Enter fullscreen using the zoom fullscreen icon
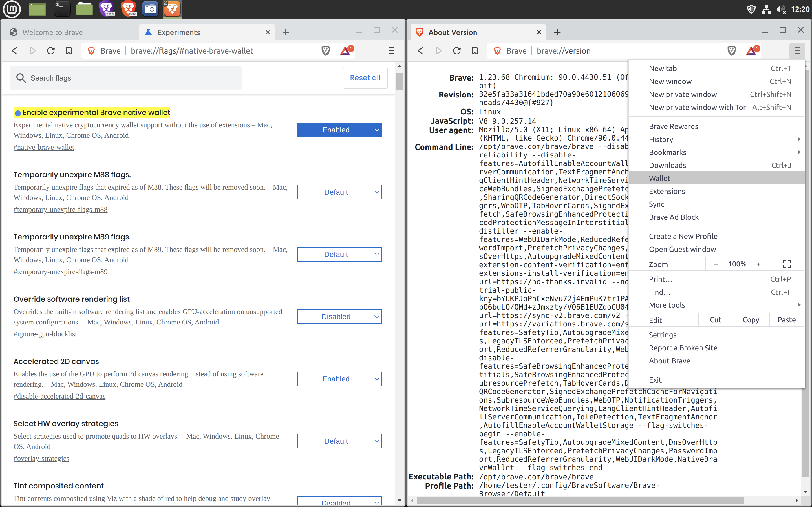 coord(787,264)
